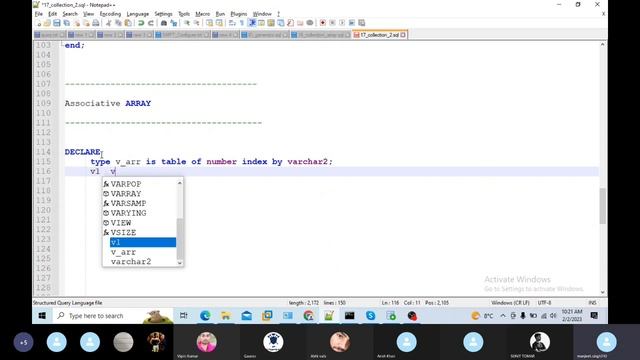
Task: Click the 'Associative ARRAY' line
Action: tap(108, 104)
